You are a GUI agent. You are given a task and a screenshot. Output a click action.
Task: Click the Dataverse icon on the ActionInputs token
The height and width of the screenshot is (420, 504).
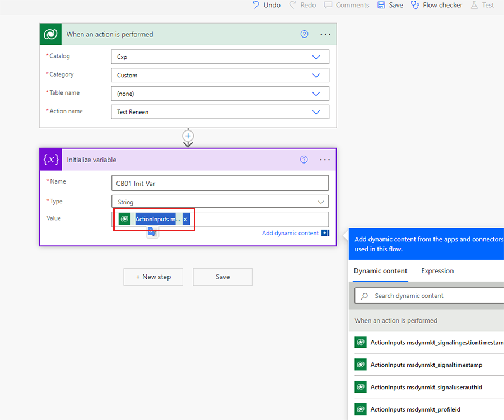[x=124, y=219]
